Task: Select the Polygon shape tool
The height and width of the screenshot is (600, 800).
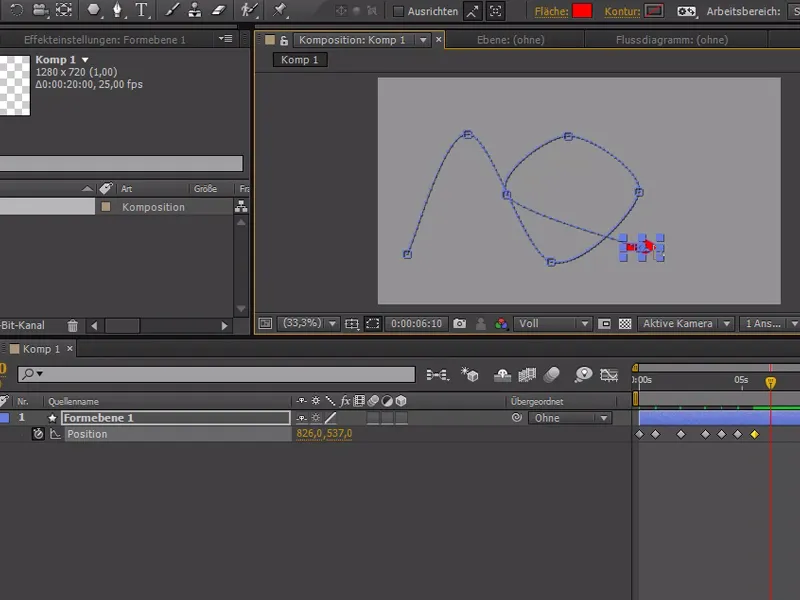Action: [93, 10]
